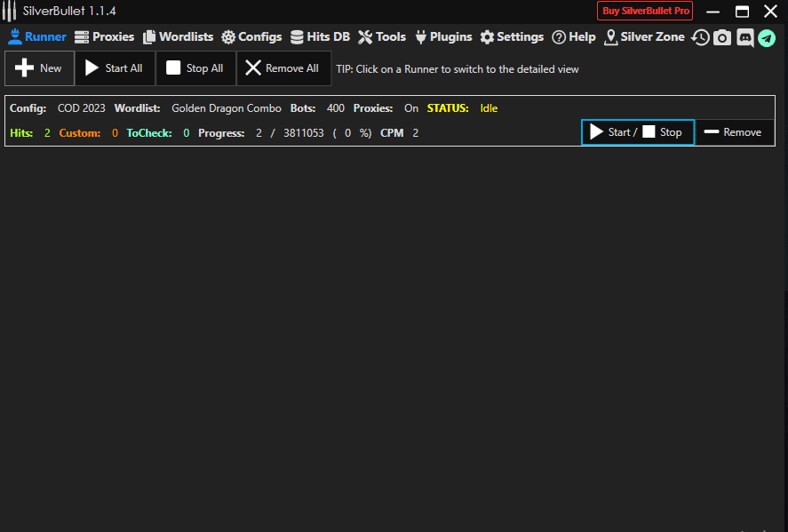Take a screenshot with camera icon
This screenshot has width=788, height=532.
coord(722,37)
